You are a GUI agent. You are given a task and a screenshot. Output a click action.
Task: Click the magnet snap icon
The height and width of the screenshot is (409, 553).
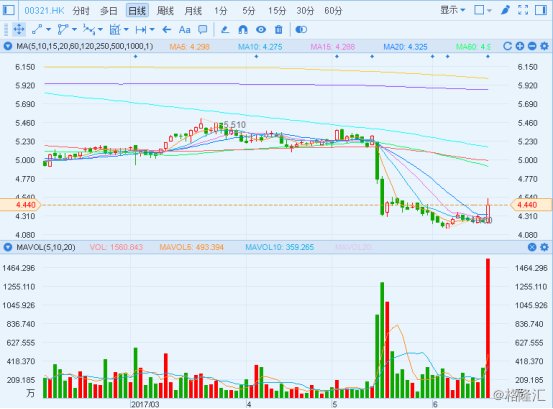[243, 30]
